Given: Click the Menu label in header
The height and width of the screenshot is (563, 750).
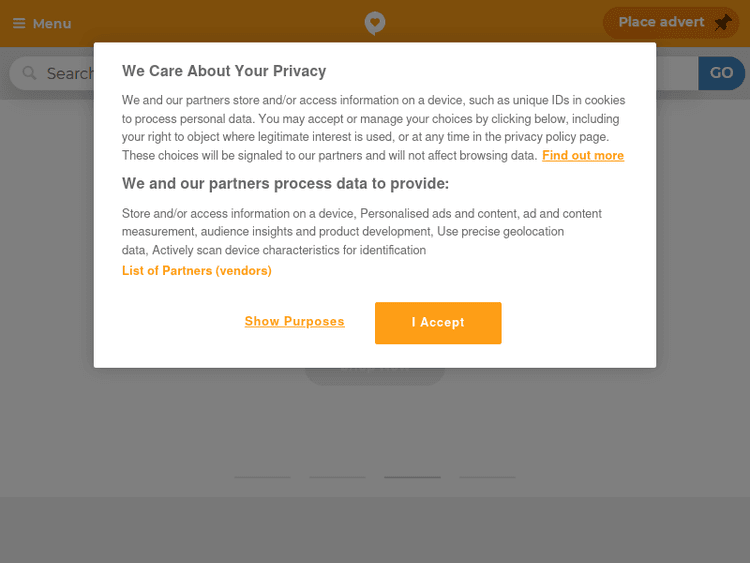Looking at the screenshot, I should (52, 24).
